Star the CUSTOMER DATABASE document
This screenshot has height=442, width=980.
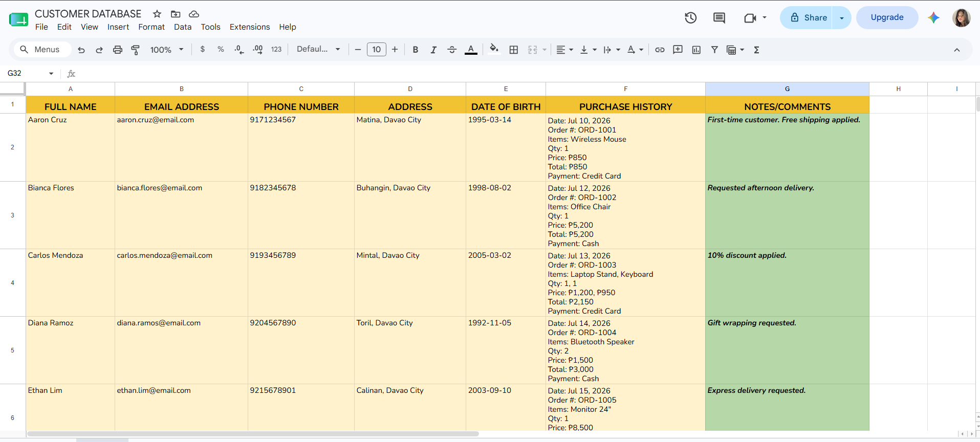click(157, 14)
